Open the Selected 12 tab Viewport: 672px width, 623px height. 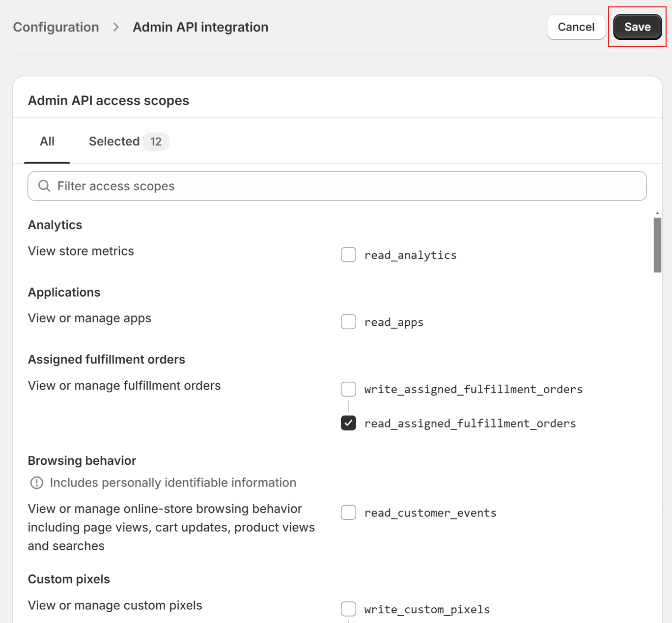(129, 142)
